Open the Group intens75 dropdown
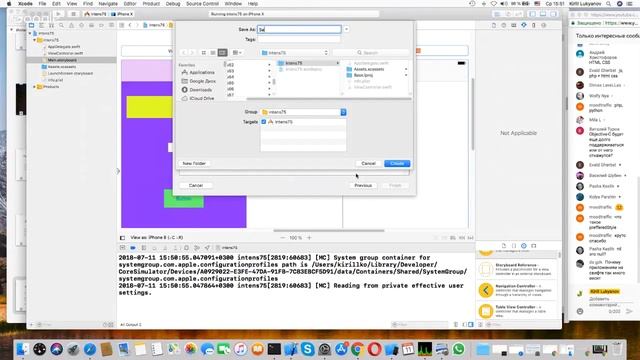 (x=303, y=112)
